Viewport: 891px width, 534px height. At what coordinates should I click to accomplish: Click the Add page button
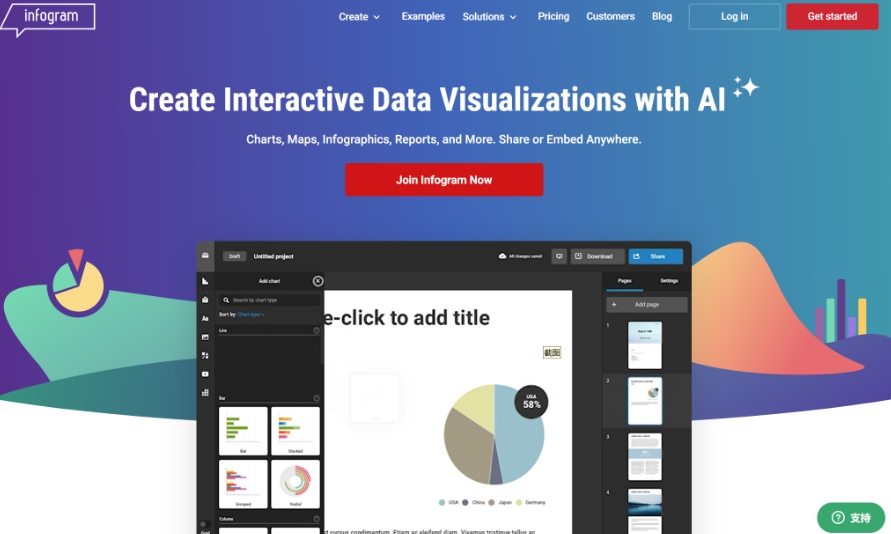point(647,304)
